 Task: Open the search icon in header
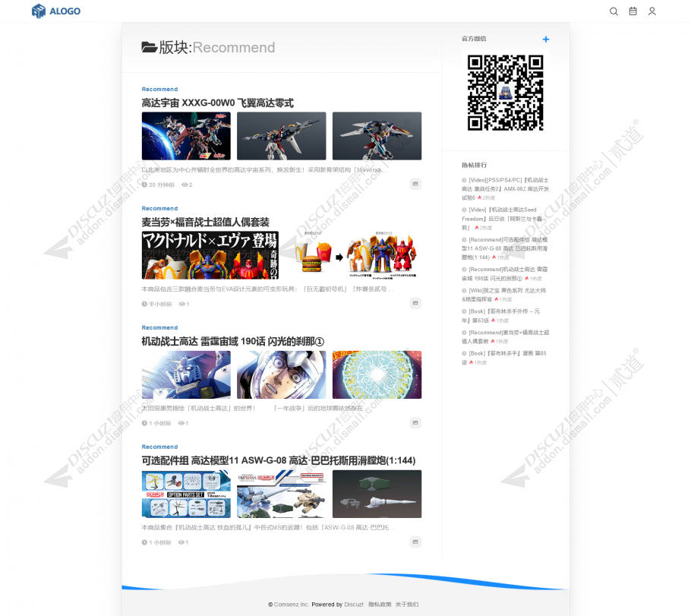(x=614, y=11)
